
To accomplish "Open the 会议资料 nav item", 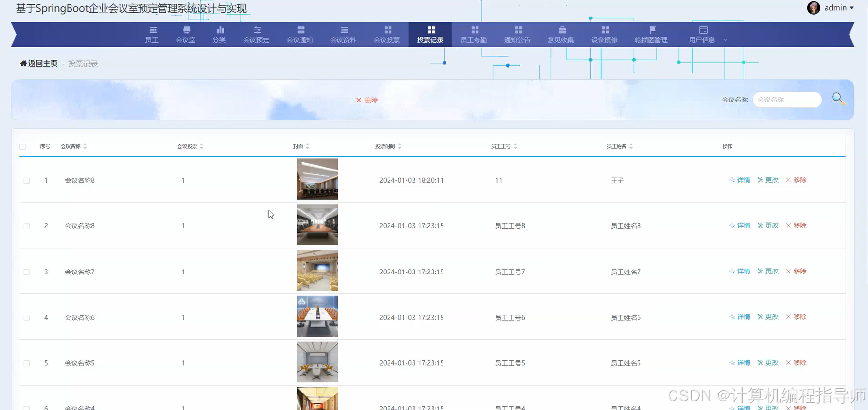I will pyautogui.click(x=343, y=34).
